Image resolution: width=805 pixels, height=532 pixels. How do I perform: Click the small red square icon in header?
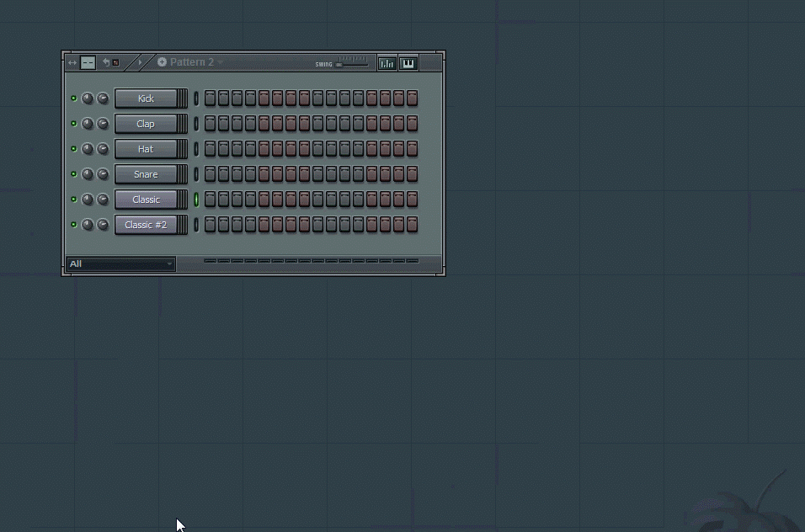[x=115, y=62]
